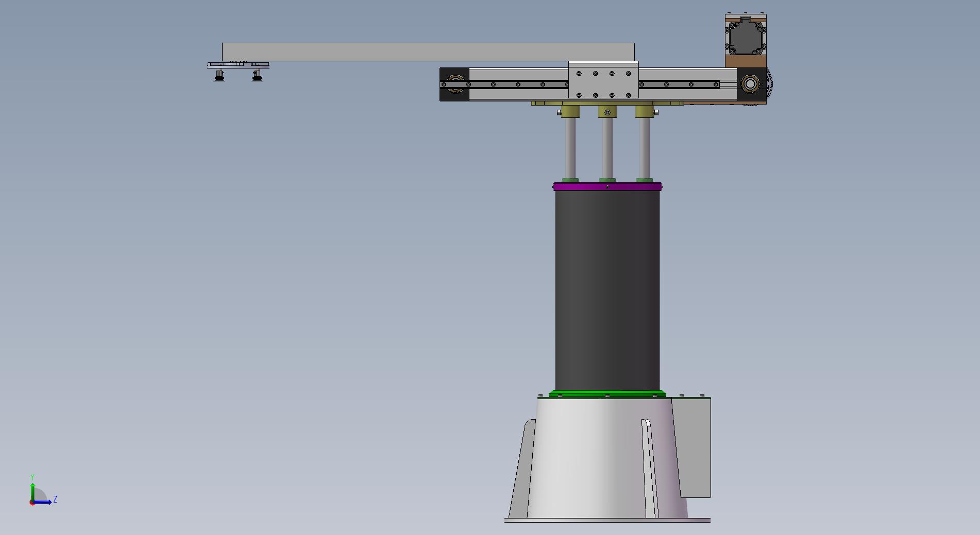Select the right brass shaft collar
The image size is (980, 535).
point(644,112)
